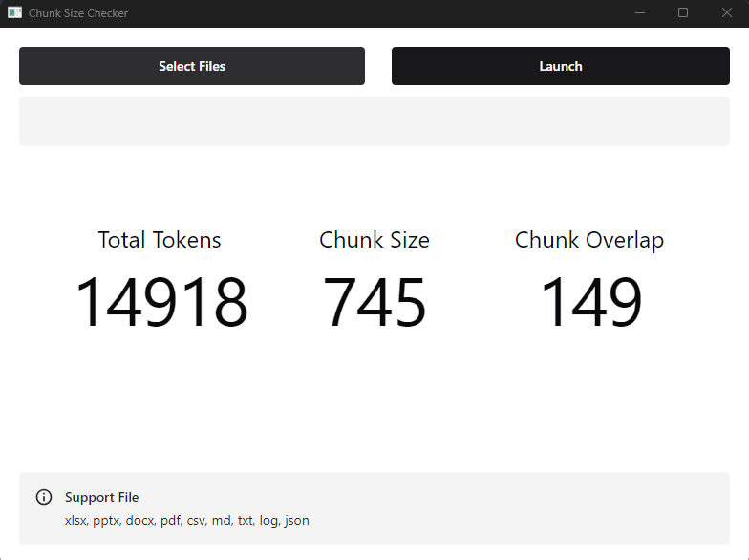This screenshot has height=560, width=749.
Task: Click the Chunk Size Checker app icon in title bar
Action: pos(15,13)
